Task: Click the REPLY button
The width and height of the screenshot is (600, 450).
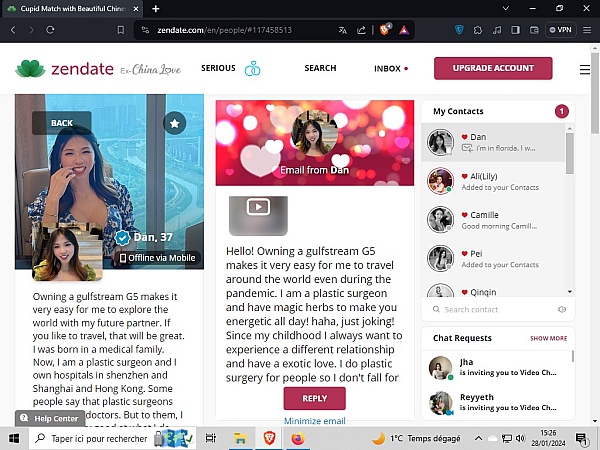Action: tap(315, 398)
